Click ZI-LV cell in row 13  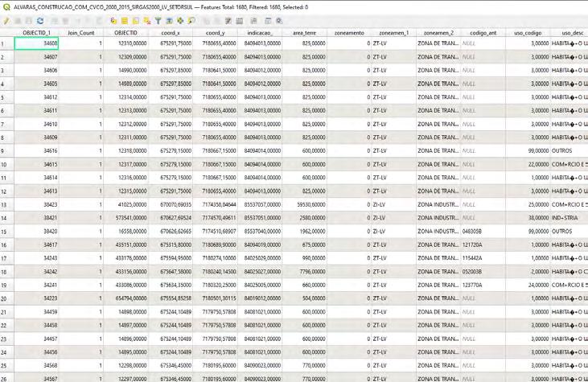click(394, 205)
